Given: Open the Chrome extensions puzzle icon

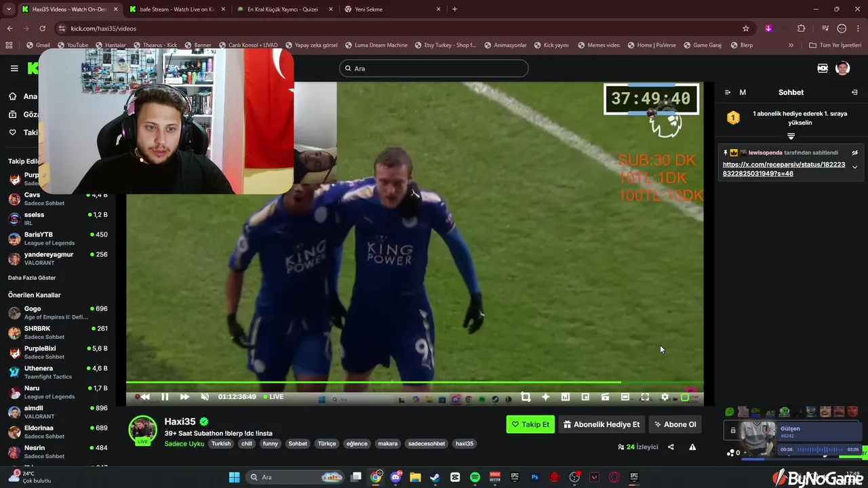Looking at the screenshot, I should pyautogui.click(x=801, y=28).
